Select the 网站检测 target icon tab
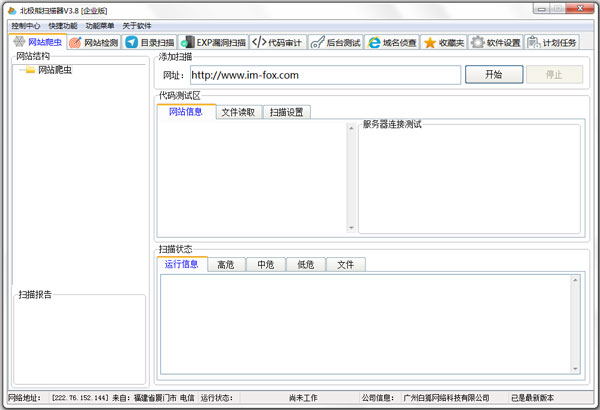 (75, 43)
